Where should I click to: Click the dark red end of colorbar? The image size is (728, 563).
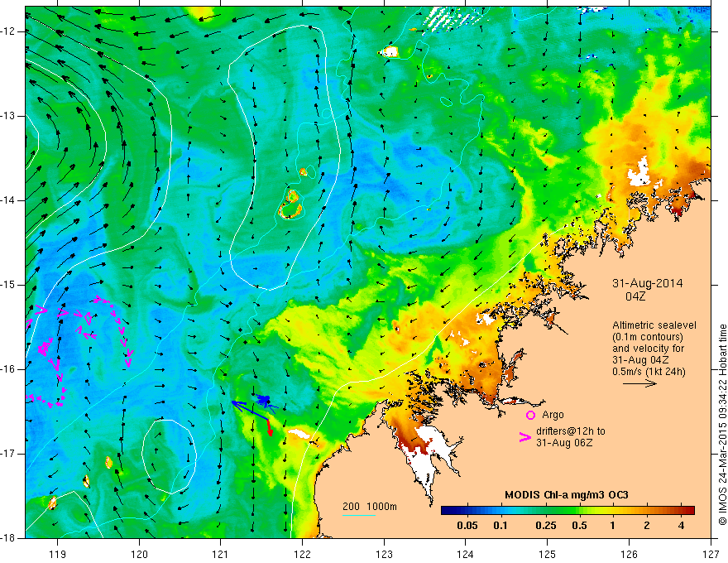pyautogui.click(x=691, y=511)
